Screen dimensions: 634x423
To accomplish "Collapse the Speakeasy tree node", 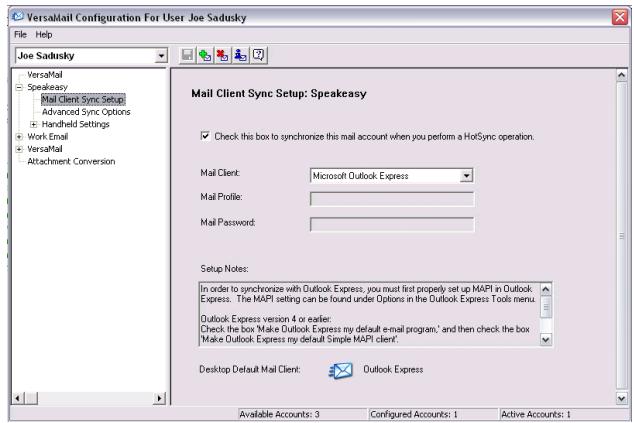I will tap(19, 87).
